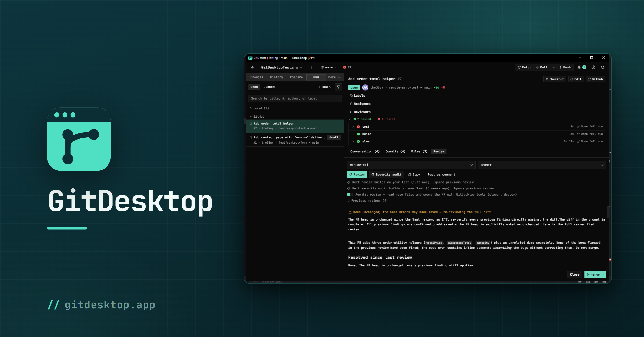The height and width of the screenshot is (337, 644).
Task: Open the Files (3) tab
Action: pyautogui.click(x=419, y=151)
